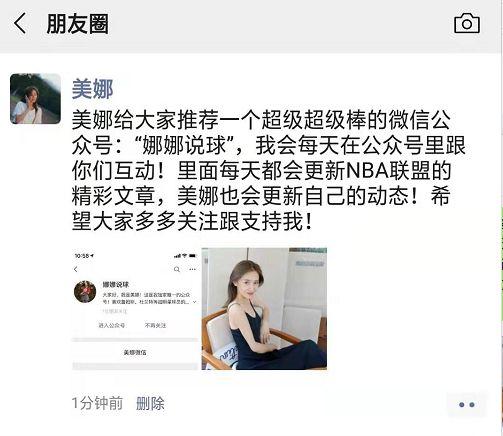
Task: Open the photo of woman in chair
Action: [264, 309]
